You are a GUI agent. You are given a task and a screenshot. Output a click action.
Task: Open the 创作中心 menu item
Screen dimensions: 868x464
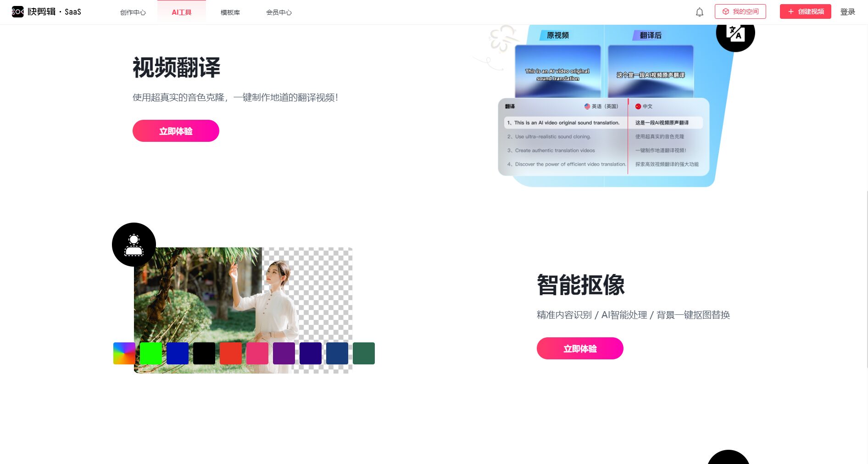click(133, 12)
